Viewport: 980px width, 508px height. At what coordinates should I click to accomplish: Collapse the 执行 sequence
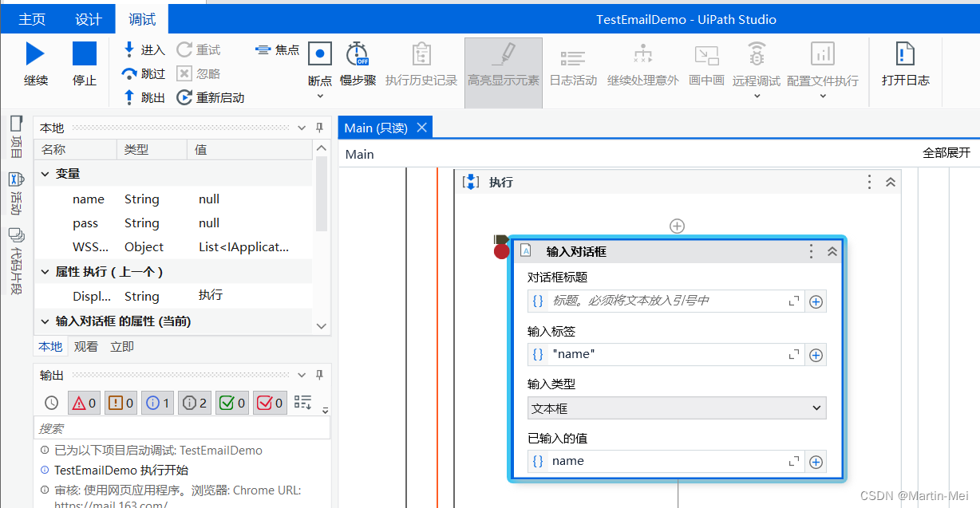pyautogui.click(x=891, y=183)
